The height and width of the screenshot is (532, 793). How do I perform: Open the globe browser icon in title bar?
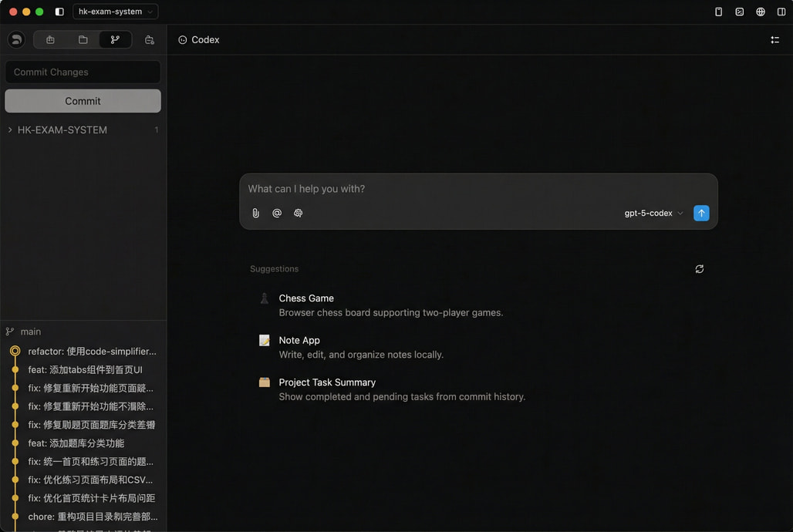click(x=761, y=12)
